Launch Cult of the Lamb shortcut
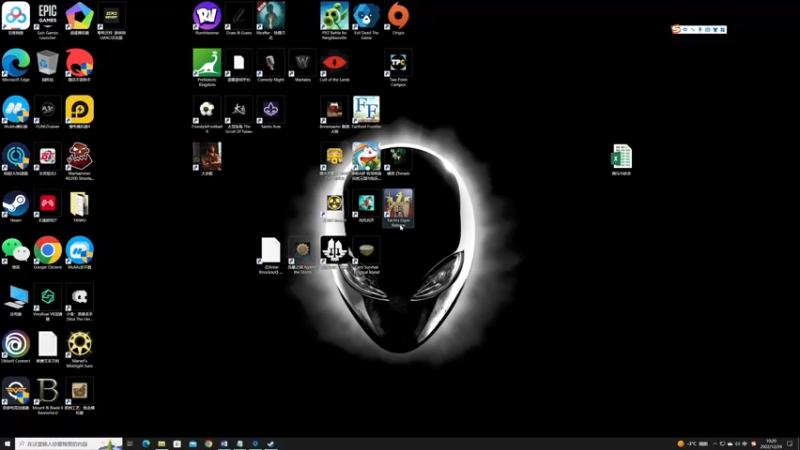This screenshot has height=450, width=800. click(x=334, y=65)
